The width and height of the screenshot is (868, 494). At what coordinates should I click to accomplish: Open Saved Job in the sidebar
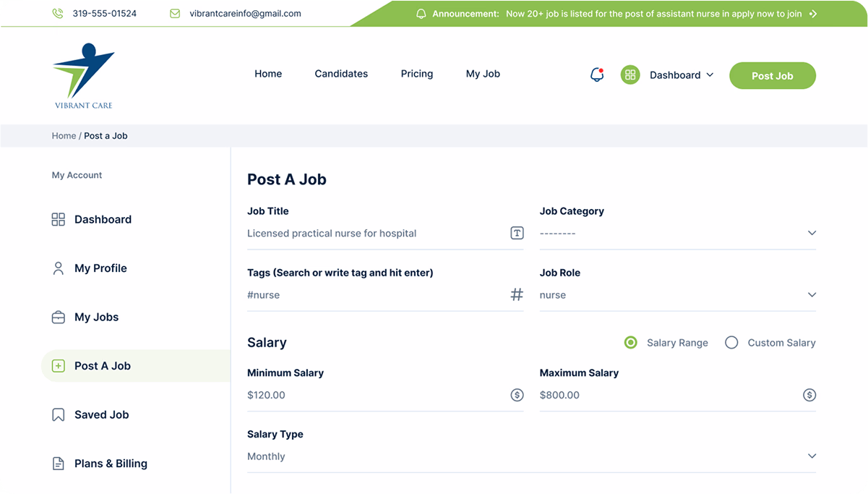pyautogui.click(x=101, y=414)
